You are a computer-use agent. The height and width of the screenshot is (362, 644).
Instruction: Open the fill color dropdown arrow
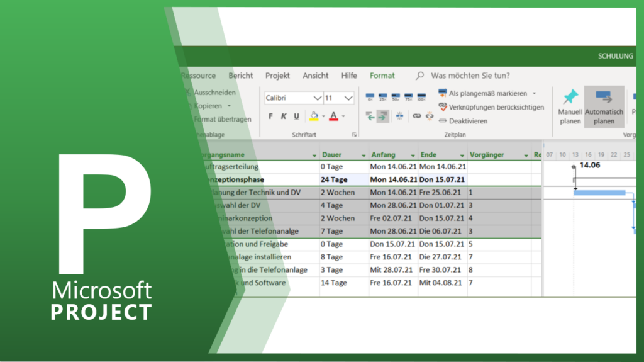(324, 116)
